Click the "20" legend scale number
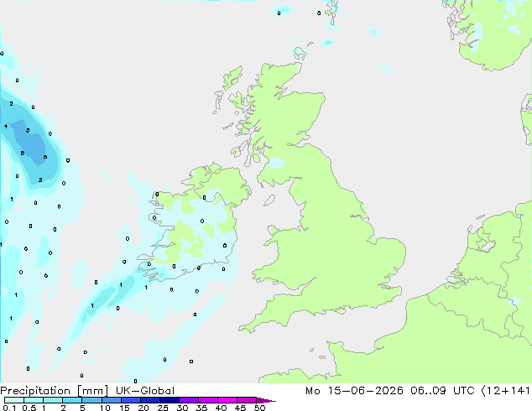 (143, 408)
